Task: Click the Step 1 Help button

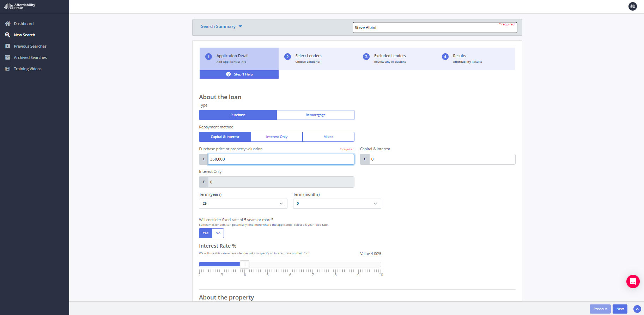Action: (239, 74)
